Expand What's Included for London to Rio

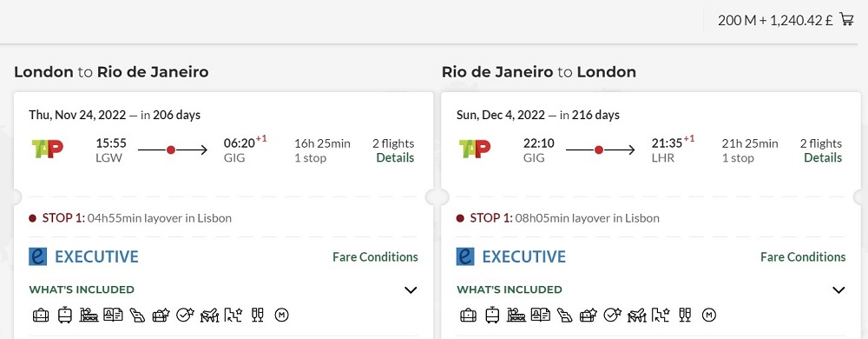[411, 289]
